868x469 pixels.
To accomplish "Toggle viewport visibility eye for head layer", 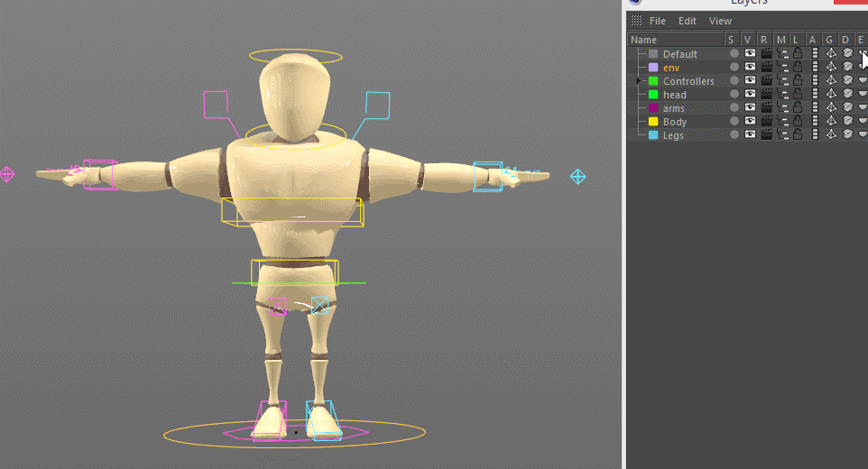I will pos(750,95).
